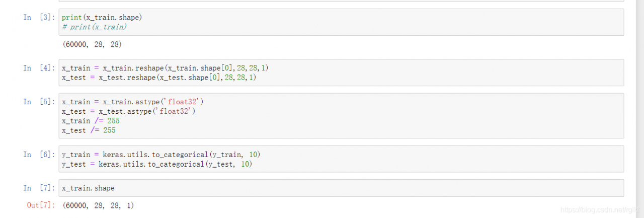This screenshot has width=644, height=218.
Task: Select the (60000, 28, 28) output text
Action: click(x=92, y=44)
